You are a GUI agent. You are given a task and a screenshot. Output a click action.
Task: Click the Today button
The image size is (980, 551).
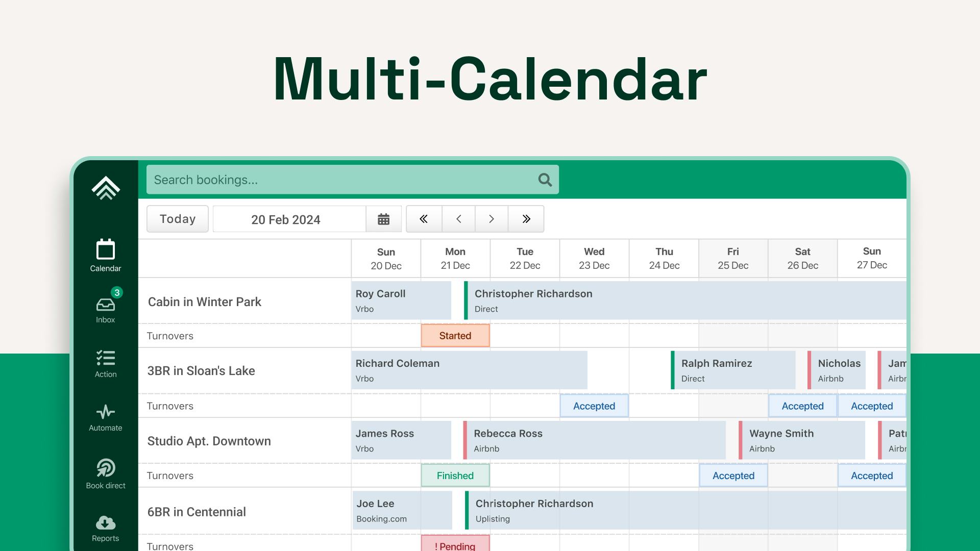(x=177, y=218)
